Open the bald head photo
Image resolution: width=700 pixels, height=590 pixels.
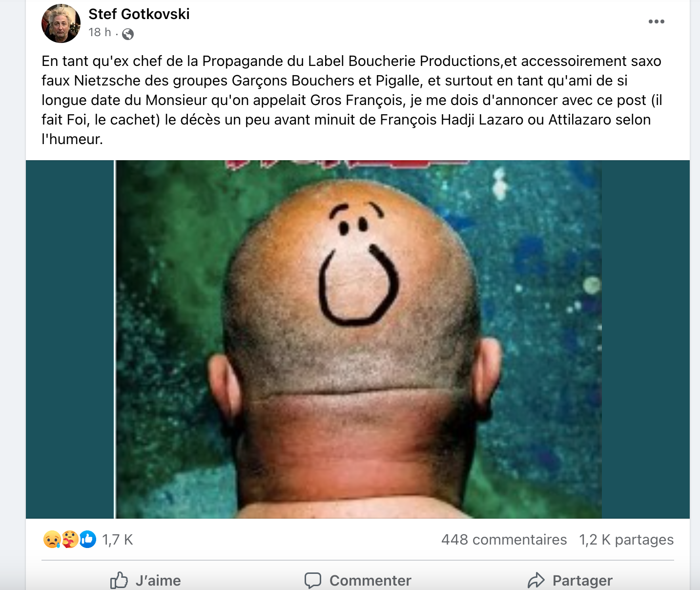[358, 339]
